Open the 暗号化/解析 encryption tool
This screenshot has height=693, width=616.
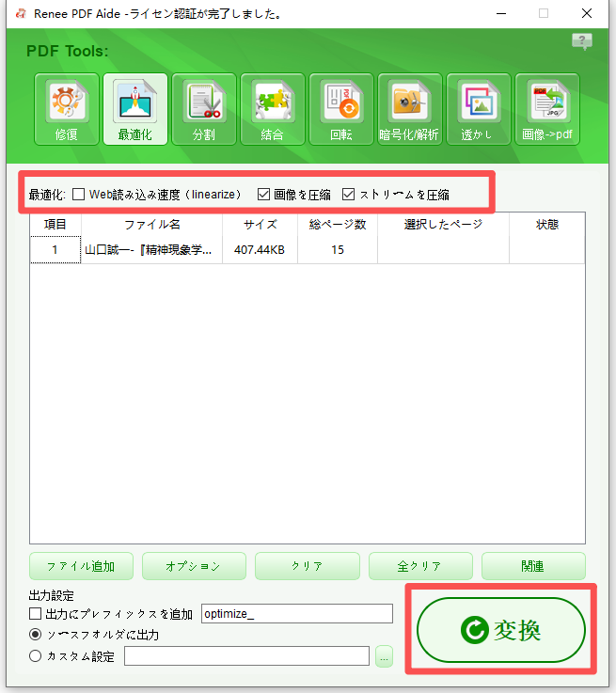(410, 109)
